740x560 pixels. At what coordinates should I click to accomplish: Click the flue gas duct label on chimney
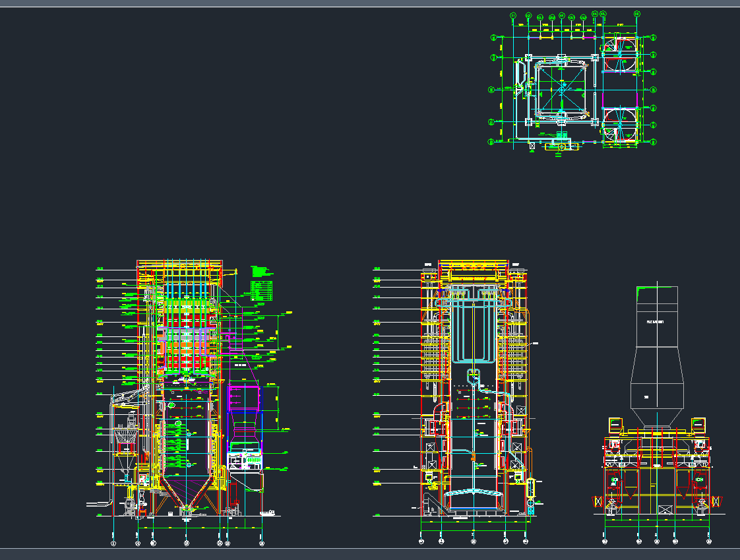coord(655,321)
